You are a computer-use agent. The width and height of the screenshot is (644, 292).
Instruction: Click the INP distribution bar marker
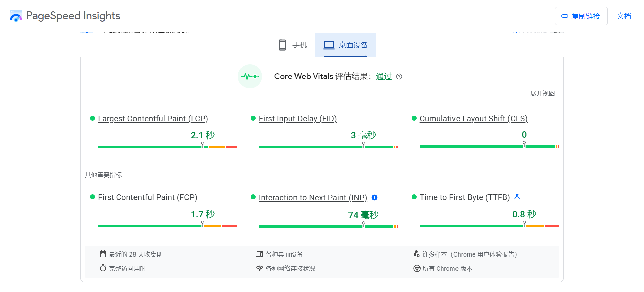pos(364,224)
